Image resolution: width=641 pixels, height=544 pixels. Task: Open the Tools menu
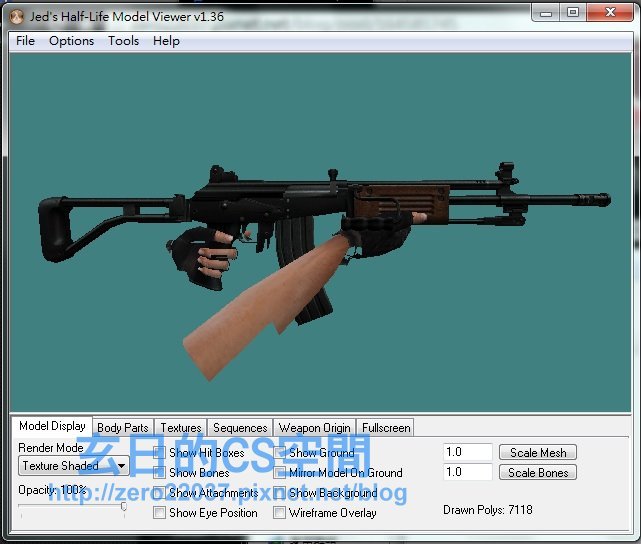pyautogui.click(x=123, y=41)
